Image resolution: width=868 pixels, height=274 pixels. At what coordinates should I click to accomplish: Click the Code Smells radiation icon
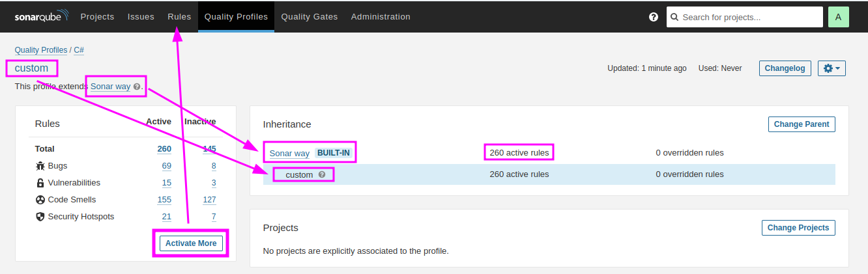click(x=40, y=200)
